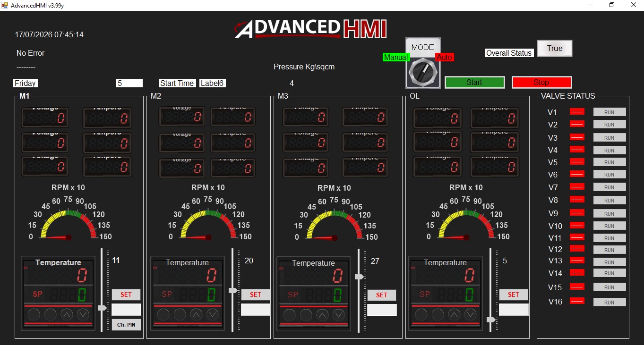The width and height of the screenshot is (644, 345).
Task: Click the M2 setpoint input field
Action: tap(256, 310)
